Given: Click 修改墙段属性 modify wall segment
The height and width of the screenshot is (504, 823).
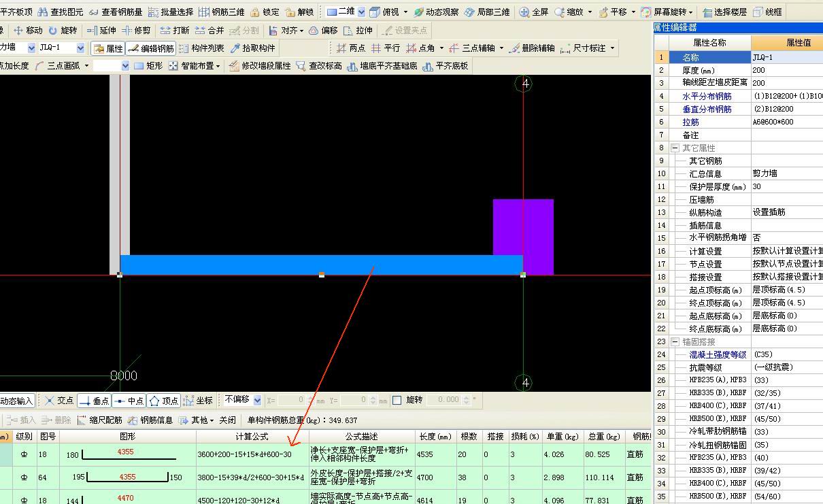Looking at the screenshot, I should click(260, 66).
